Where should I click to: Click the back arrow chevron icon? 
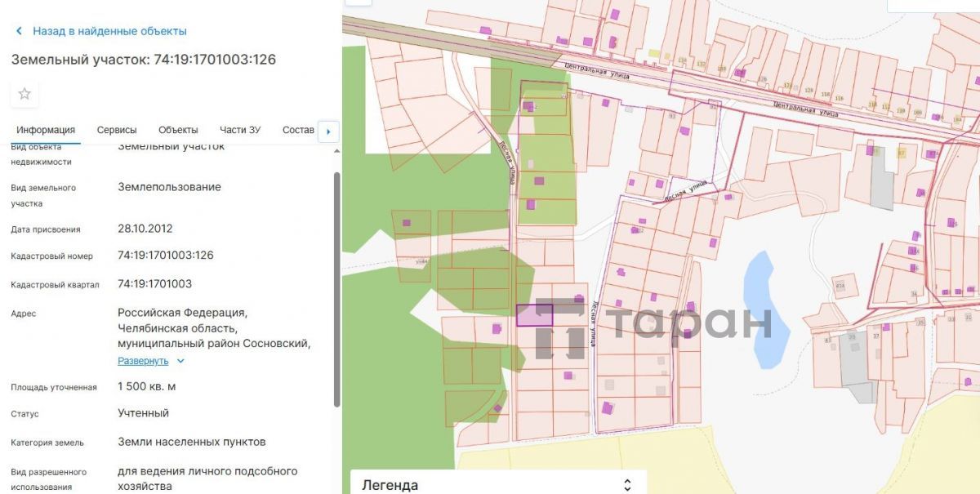(19, 31)
